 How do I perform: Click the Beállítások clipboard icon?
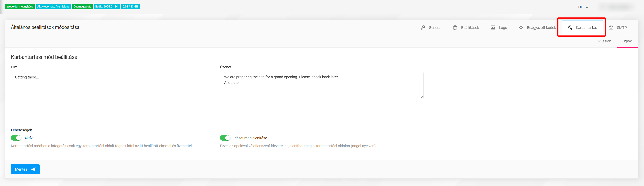click(455, 28)
